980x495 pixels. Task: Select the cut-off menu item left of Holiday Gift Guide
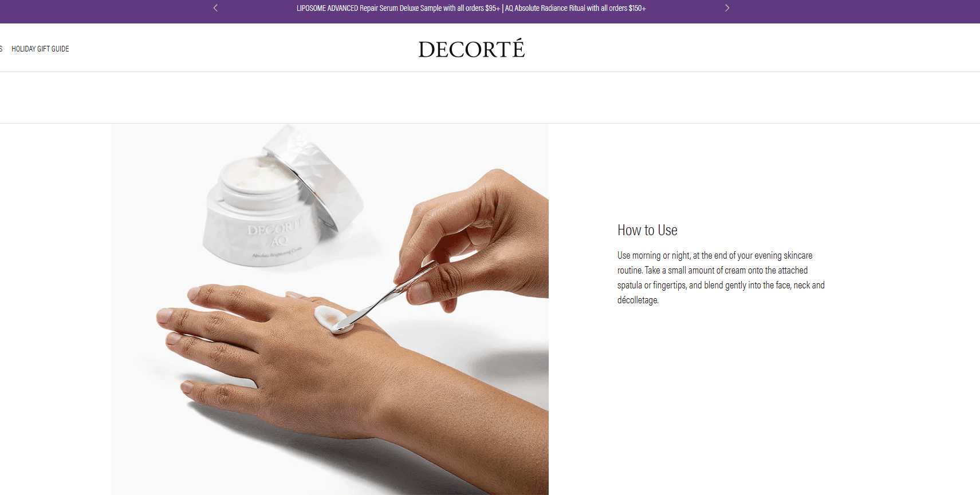(1, 49)
